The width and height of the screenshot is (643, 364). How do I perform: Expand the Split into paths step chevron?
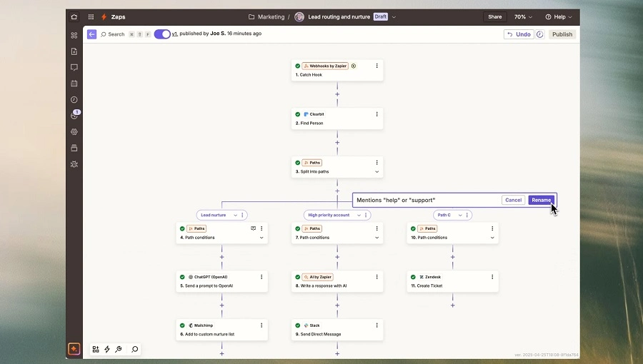coord(377,172)
